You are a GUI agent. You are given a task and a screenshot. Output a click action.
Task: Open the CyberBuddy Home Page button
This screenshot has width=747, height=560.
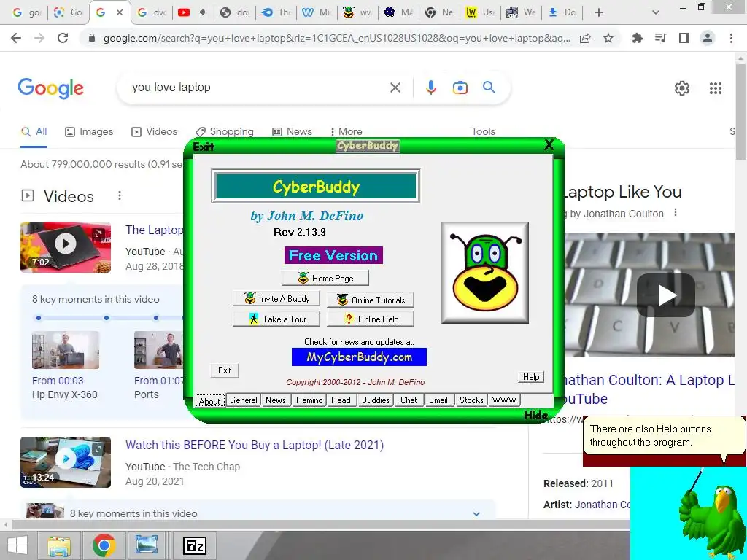(325, 278)
